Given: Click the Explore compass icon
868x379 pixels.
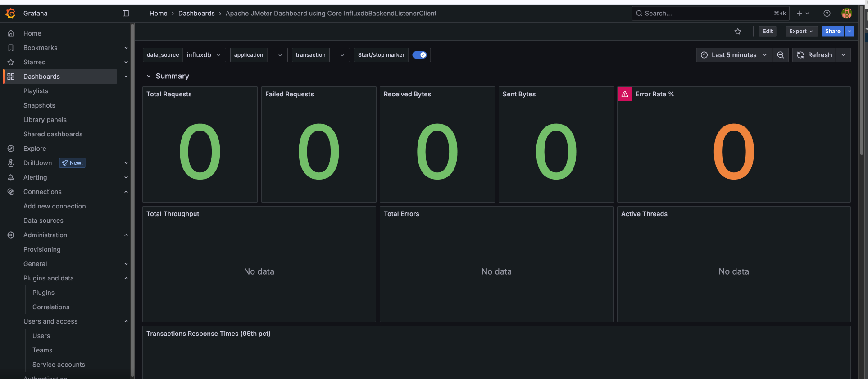Looking at the screenshot, I should tap(11, 149).
